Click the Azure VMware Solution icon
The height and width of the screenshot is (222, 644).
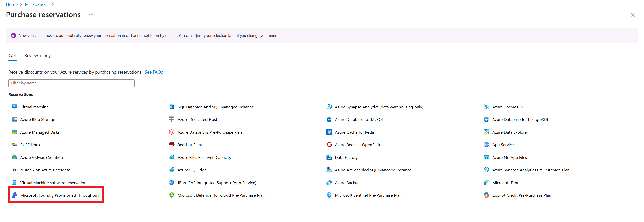(x=14, y=157)
